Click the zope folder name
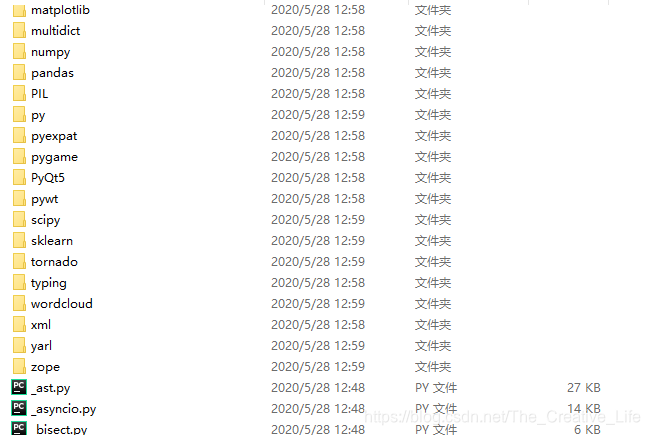Viewport: 650px width, 435px height. tap(46, 367)
